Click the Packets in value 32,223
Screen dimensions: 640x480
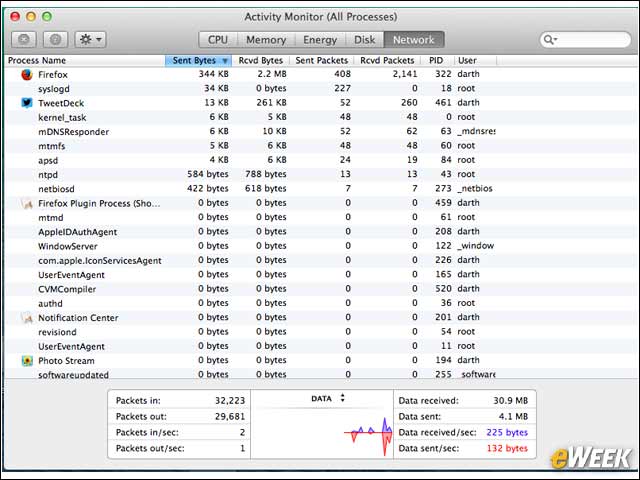coord(230,400)
